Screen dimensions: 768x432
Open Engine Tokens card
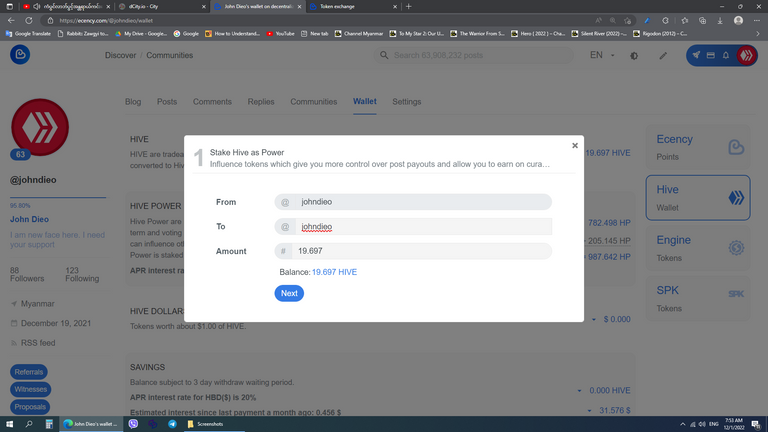(698, 248)
